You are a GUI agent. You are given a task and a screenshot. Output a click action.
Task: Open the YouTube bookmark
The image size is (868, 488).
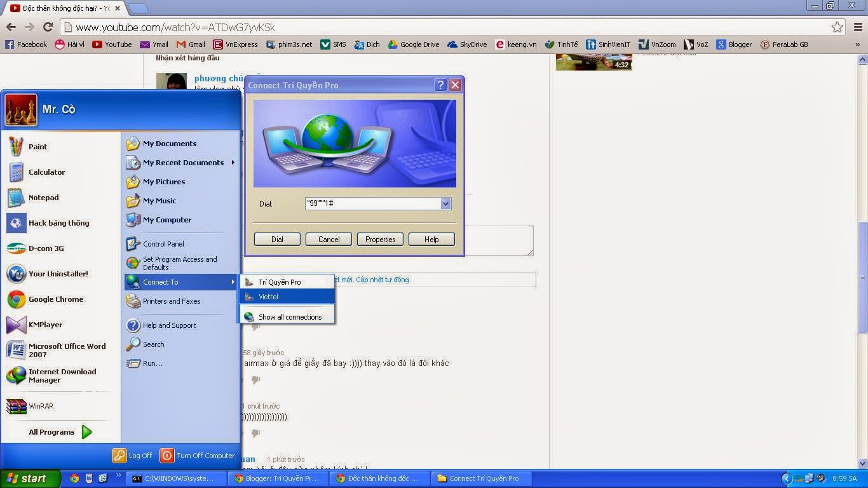112,44
